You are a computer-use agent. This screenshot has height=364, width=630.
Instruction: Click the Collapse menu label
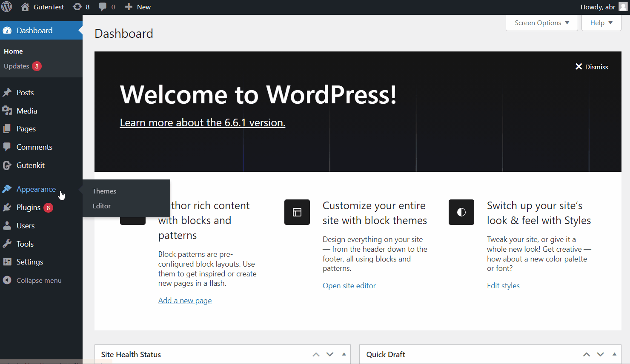coord(39,281)
